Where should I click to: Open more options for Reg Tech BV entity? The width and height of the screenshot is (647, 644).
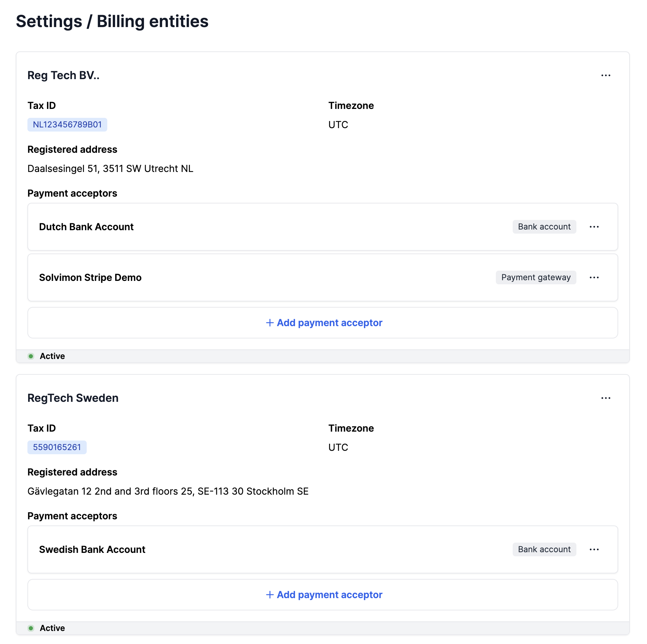[606, 75]
